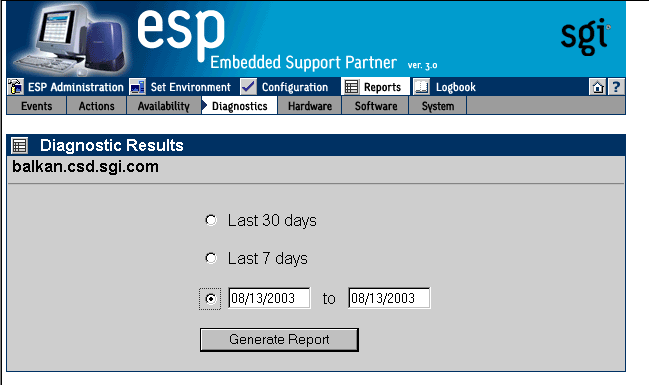Screen dimensions: 649x385
Task: Go to the home page icon
Action: pos(598,87)
